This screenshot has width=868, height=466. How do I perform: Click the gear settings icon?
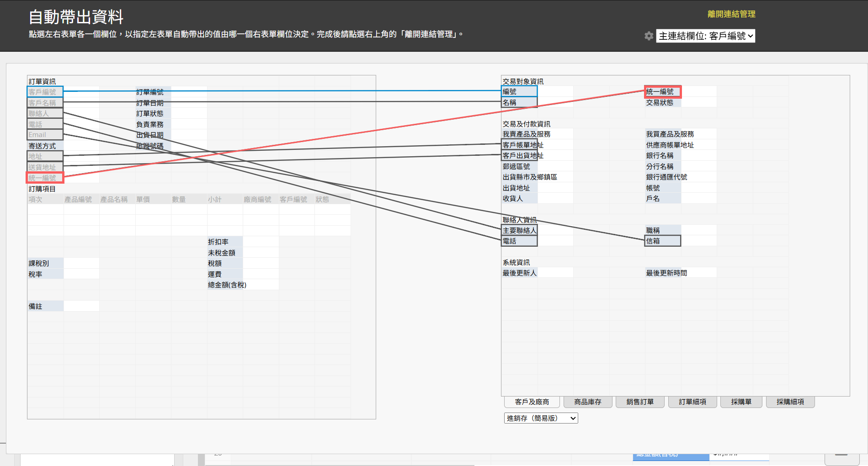(649, 36)
